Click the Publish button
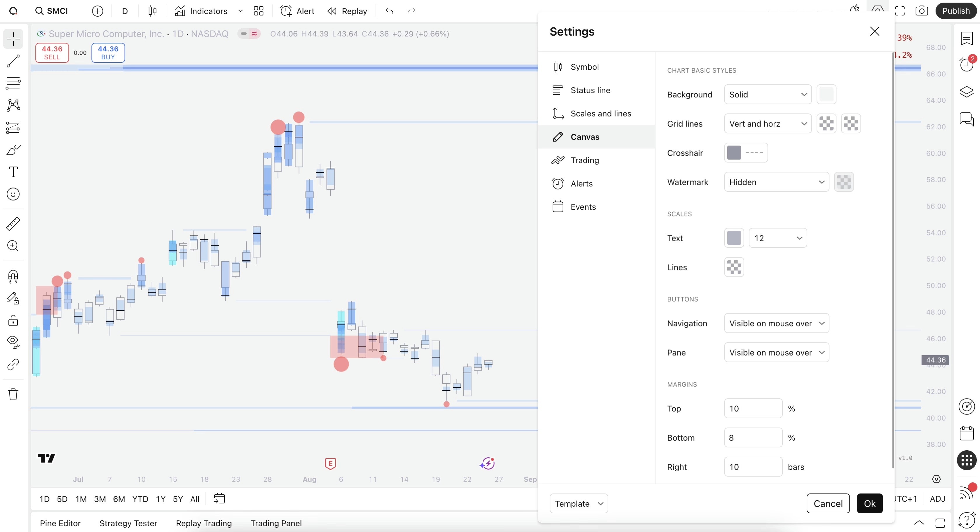 (x=956, y=11)
